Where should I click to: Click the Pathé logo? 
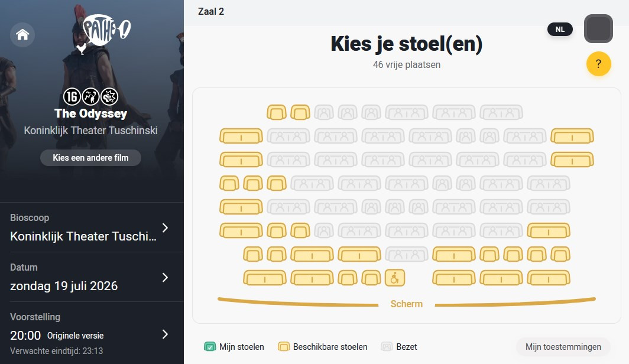pyautogui.click(x=105, y=30)
